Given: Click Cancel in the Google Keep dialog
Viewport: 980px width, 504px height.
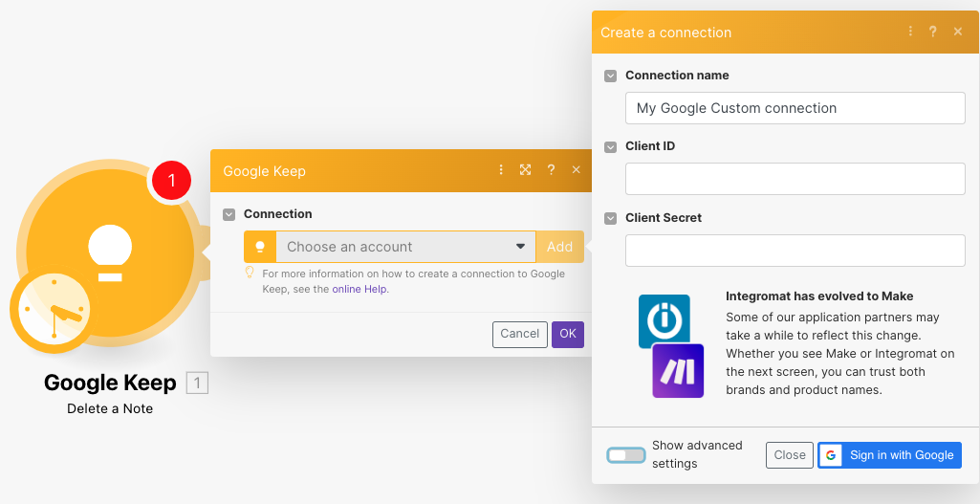Looking at the screenshot, I should point(520,334).
